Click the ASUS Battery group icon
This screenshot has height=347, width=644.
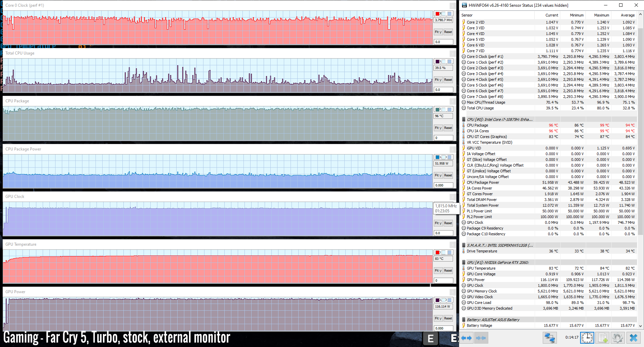tap(464, 320)
